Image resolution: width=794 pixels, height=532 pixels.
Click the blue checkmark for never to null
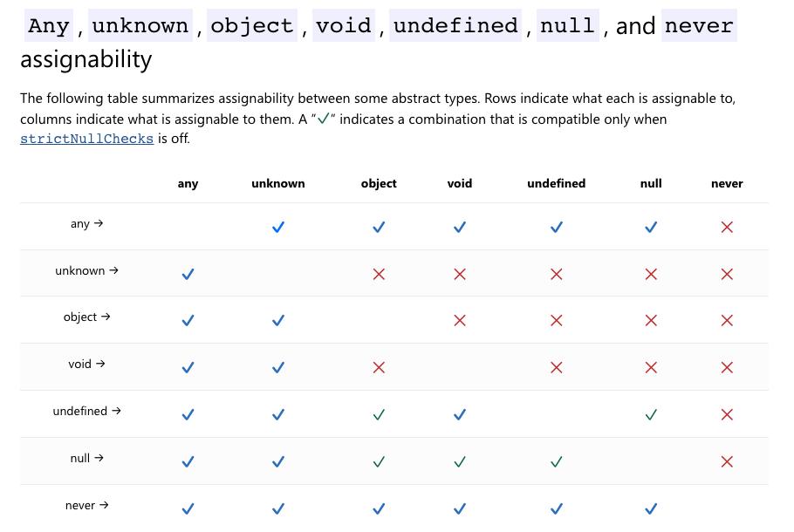[x=651, y=508]
